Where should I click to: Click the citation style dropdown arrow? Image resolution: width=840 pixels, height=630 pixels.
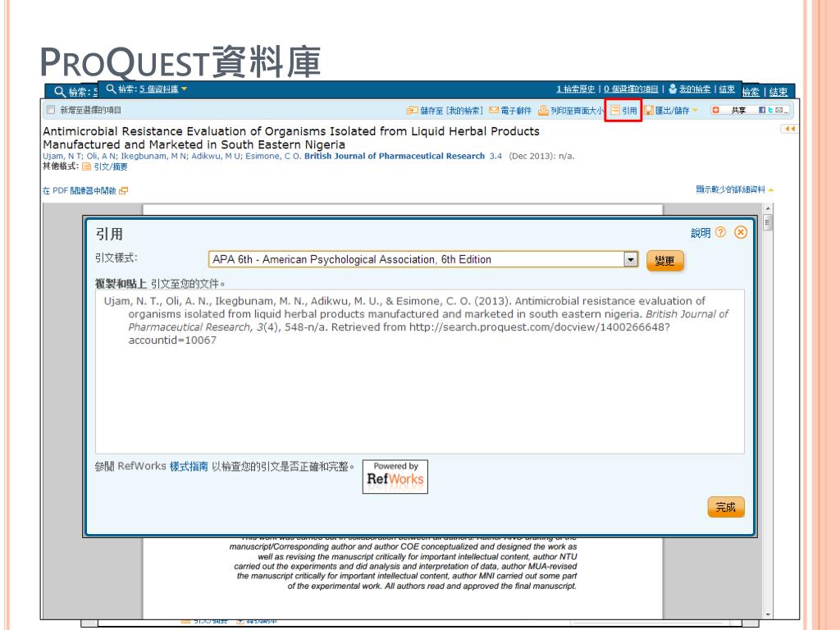631,259
